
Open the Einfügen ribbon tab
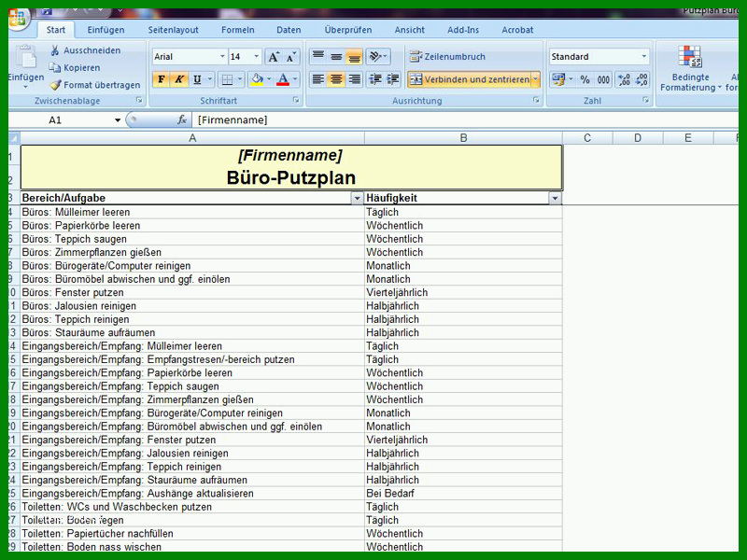pos(106,30)
